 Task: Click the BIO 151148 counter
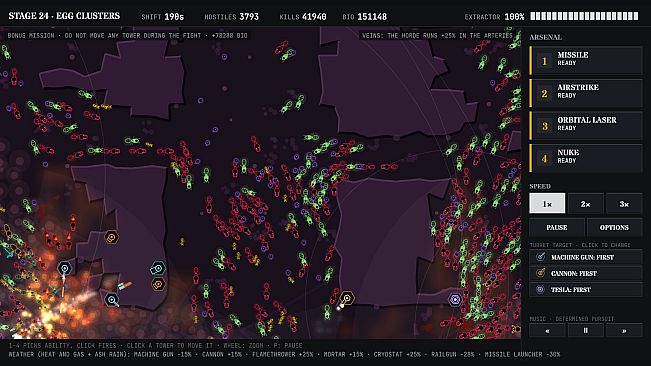[x=365, y=17]
